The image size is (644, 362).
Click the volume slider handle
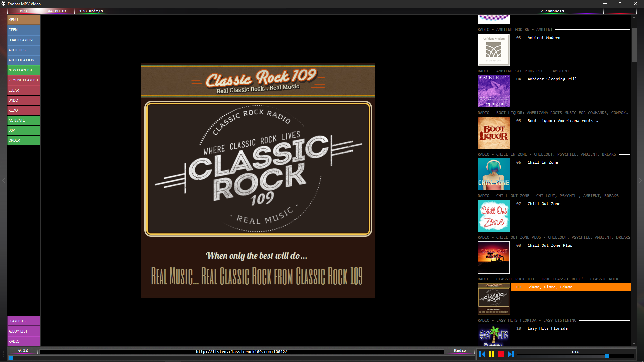(607, 356)
